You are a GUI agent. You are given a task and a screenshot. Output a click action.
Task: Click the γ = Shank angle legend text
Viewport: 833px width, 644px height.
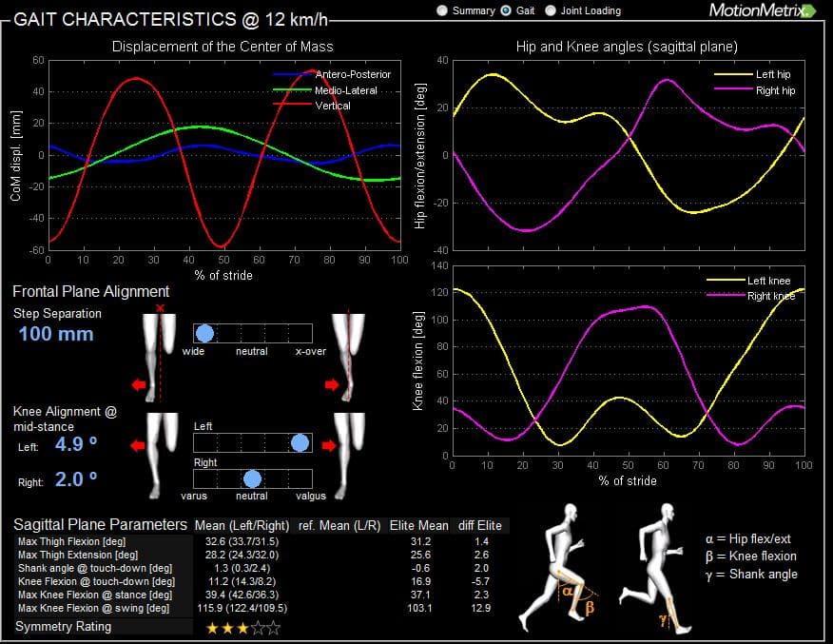[751, 575]
